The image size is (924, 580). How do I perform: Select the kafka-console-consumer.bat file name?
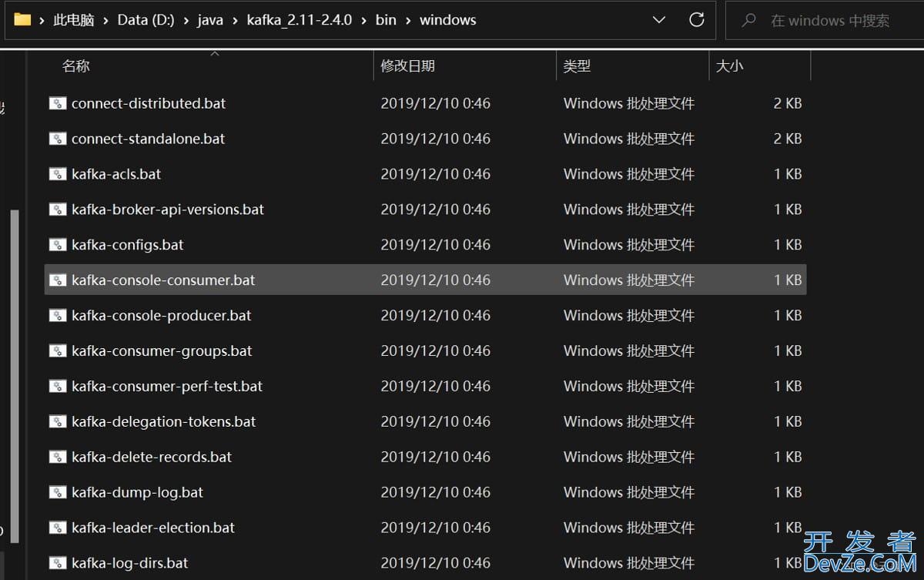click(163, 280)
